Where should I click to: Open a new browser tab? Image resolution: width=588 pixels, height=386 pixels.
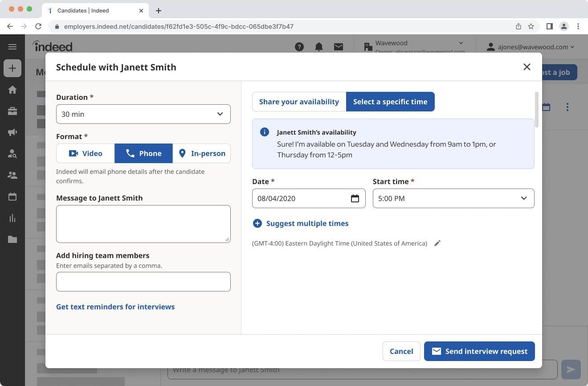point(159,11)
